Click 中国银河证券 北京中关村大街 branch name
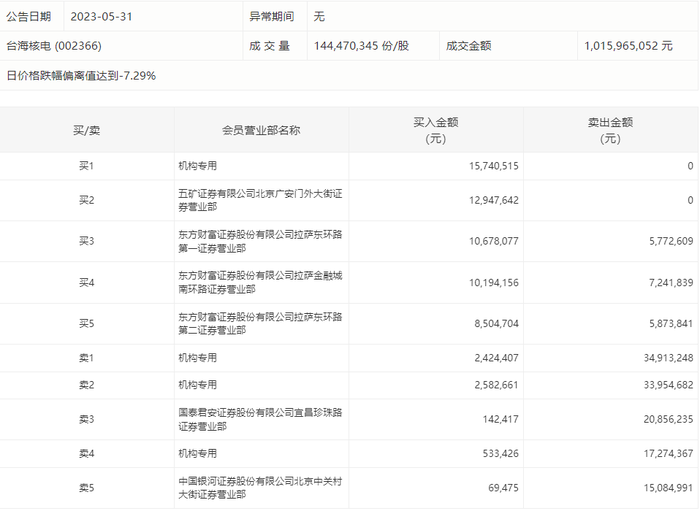 pyautogui.click(x=260, y=488)
